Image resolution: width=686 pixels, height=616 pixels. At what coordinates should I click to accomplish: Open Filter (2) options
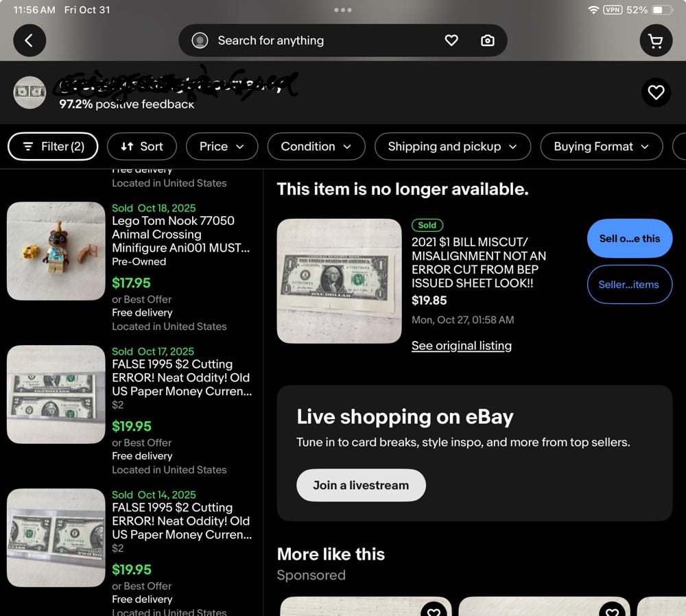tap(53, 146)
